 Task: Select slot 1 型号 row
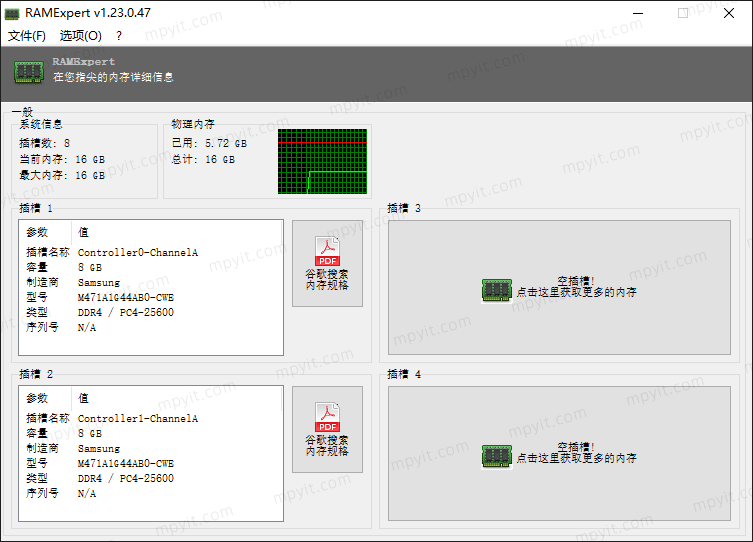[x=151, y=297]
